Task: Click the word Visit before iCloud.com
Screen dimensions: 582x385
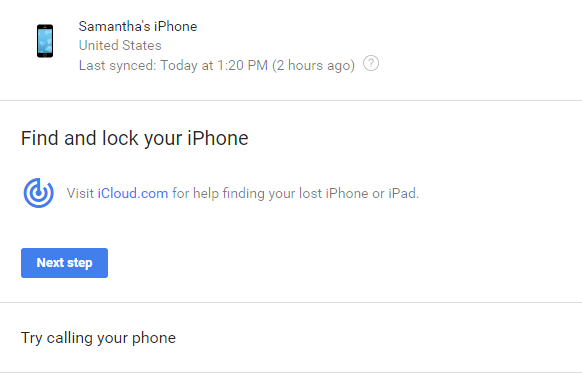Action: tap(80, 193)
